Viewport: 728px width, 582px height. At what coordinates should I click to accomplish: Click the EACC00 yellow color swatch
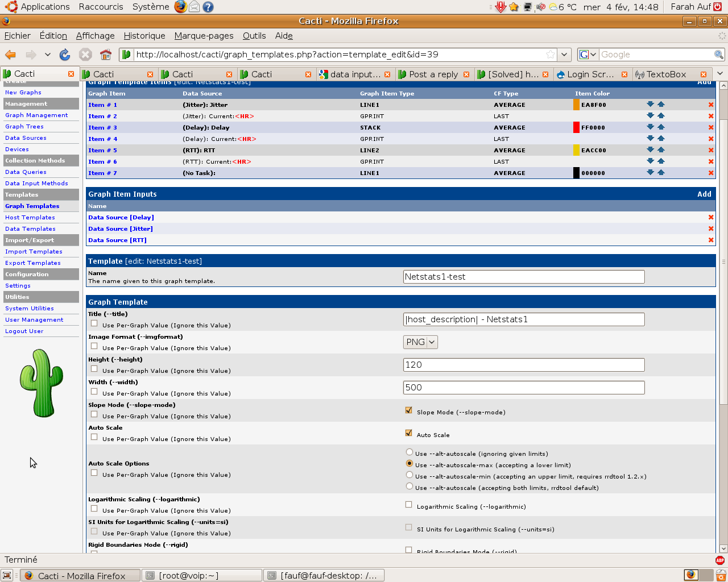(x=576, y=150)
